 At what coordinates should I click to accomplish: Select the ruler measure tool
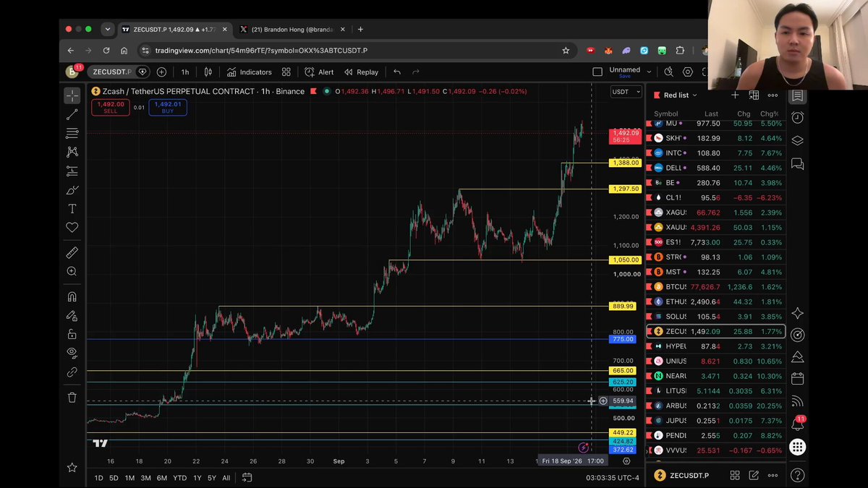(72, 252)
